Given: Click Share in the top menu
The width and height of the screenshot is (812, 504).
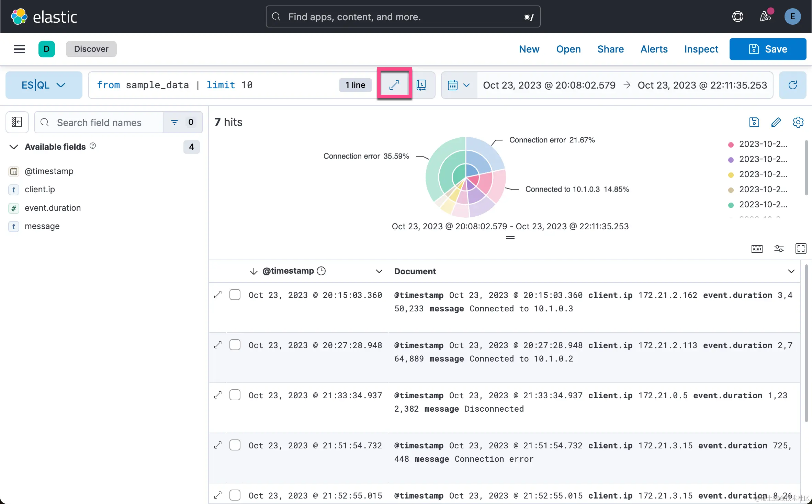Looking at the screenshot, I should point(610,49).
